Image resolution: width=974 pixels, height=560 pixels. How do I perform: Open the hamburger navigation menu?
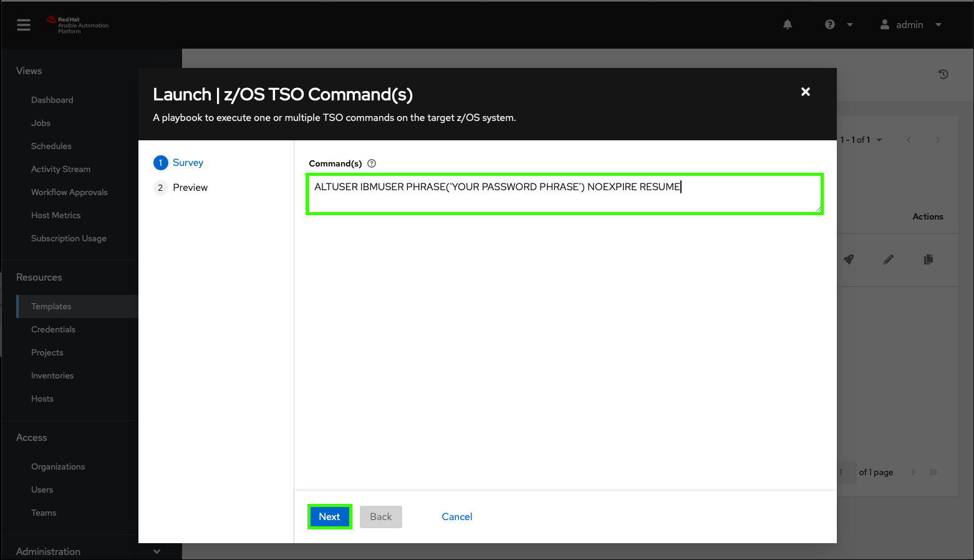24,25
